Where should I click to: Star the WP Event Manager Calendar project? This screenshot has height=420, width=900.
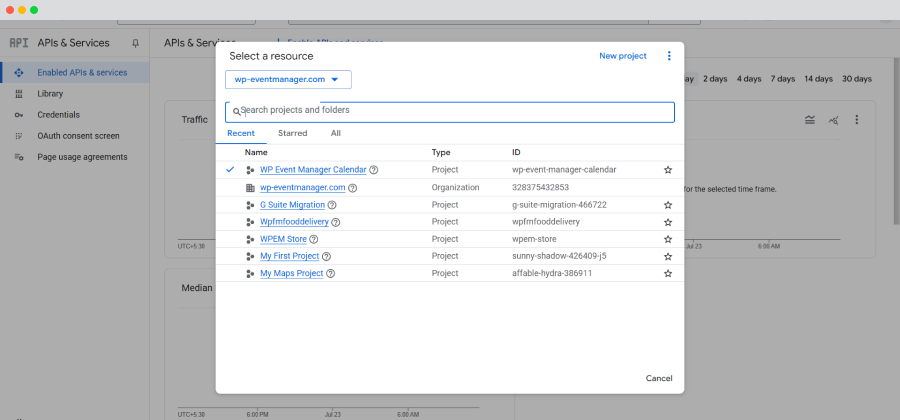pyautogui.click(x=668, y=170)
